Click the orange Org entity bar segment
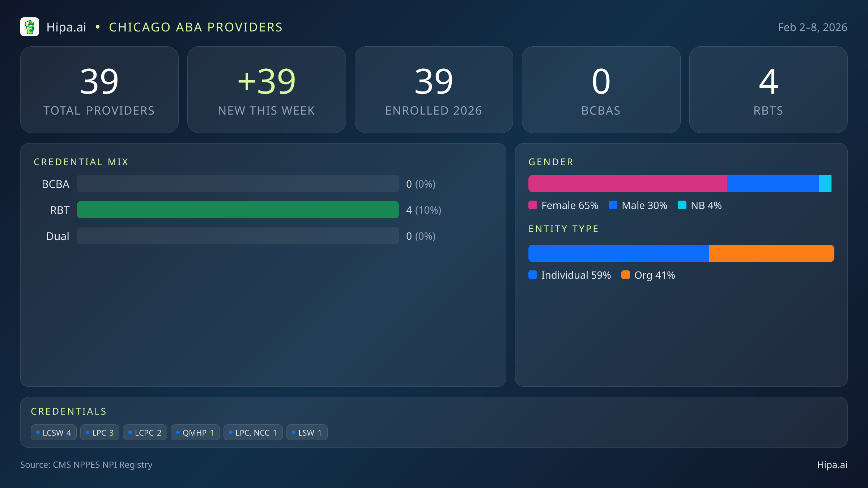Viewport: 868px width, 488px height. tap(771, 253)
